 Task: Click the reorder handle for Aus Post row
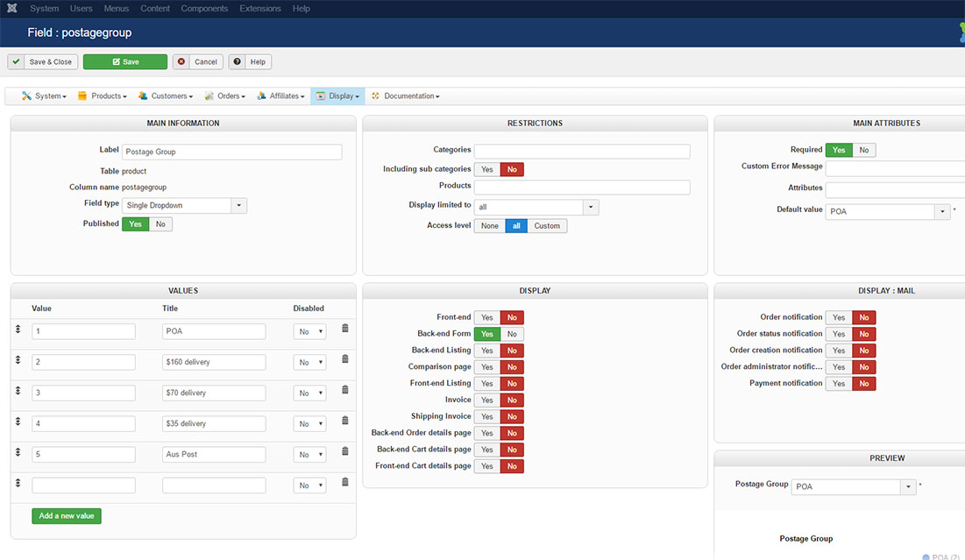[18, 452]
